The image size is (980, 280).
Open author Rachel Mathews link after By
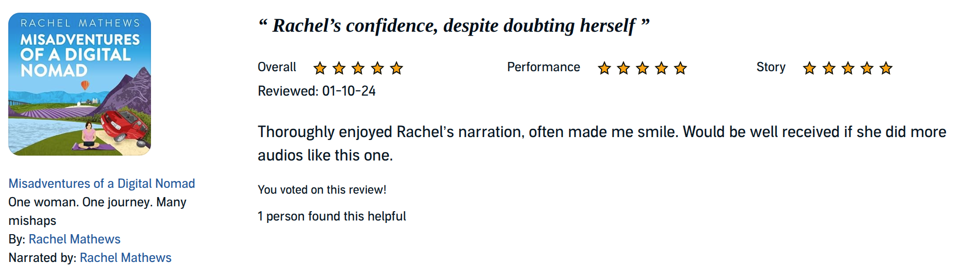[75, 239]
